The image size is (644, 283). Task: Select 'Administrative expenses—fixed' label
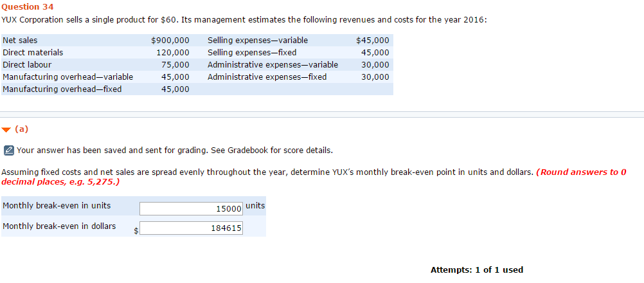click(x=267, y=77)
